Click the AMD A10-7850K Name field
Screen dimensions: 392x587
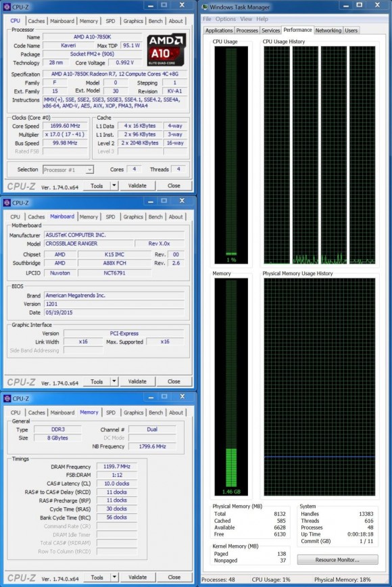[92, 37]
